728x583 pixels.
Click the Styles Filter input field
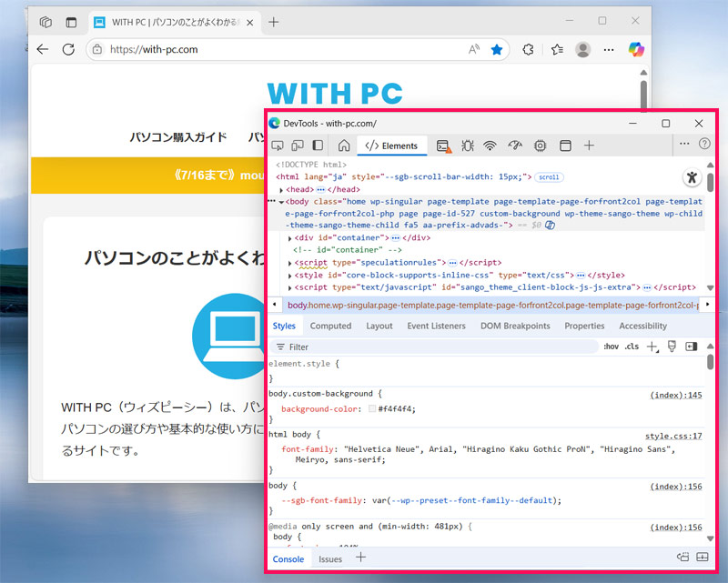pyautogui.click(x=434, y=347)
